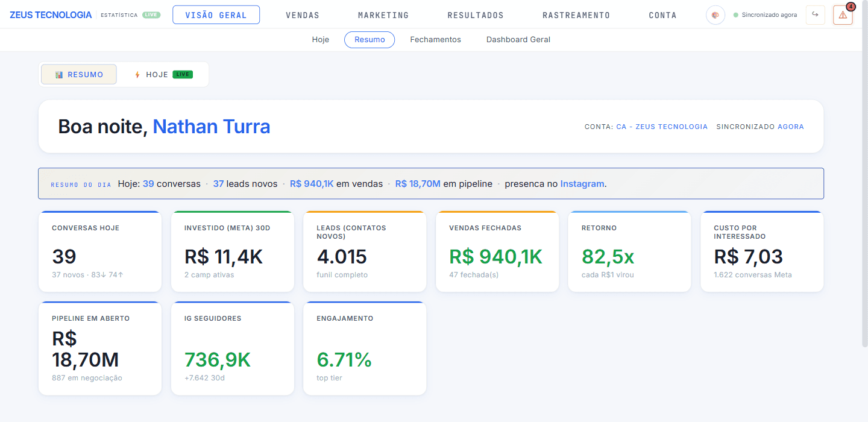
Task: Click the 82,5x Retorno value
Action: (608, 257)
